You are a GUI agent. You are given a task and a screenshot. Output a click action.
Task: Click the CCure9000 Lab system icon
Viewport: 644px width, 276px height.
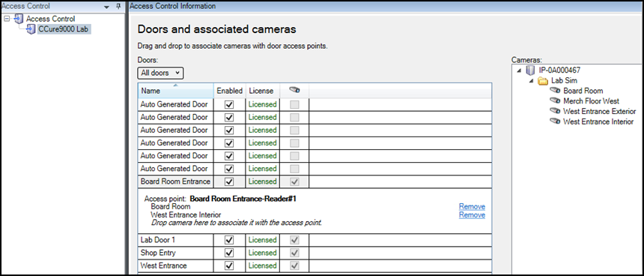[x=31, y=29]
